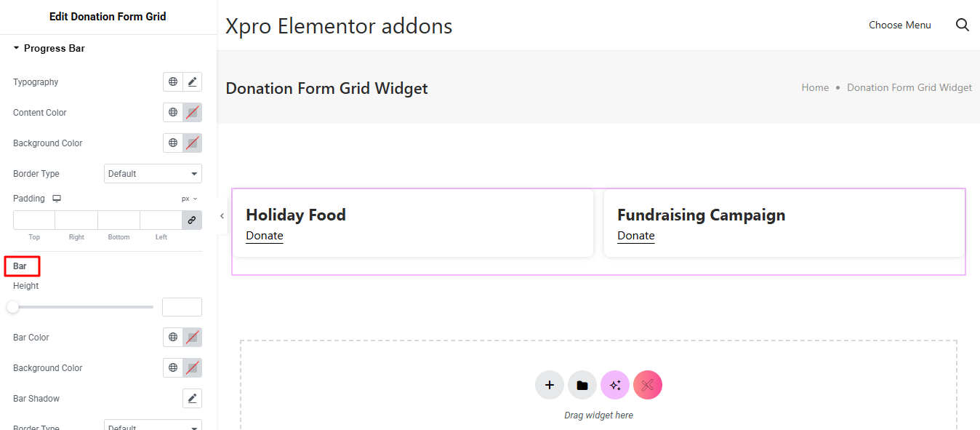This screenshot has height=430, width=980.
Task: Collapse the Progress Bar section
Action: click(17, 49)
